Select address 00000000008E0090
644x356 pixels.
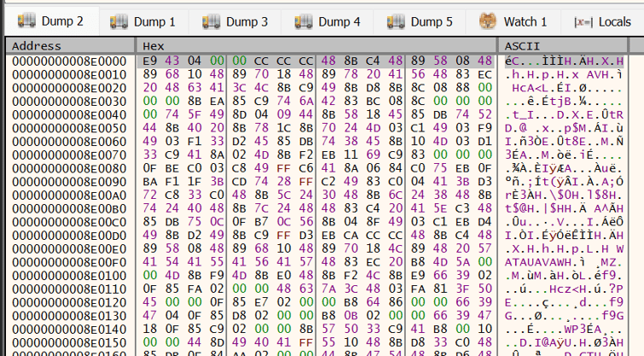pos(69,182)
